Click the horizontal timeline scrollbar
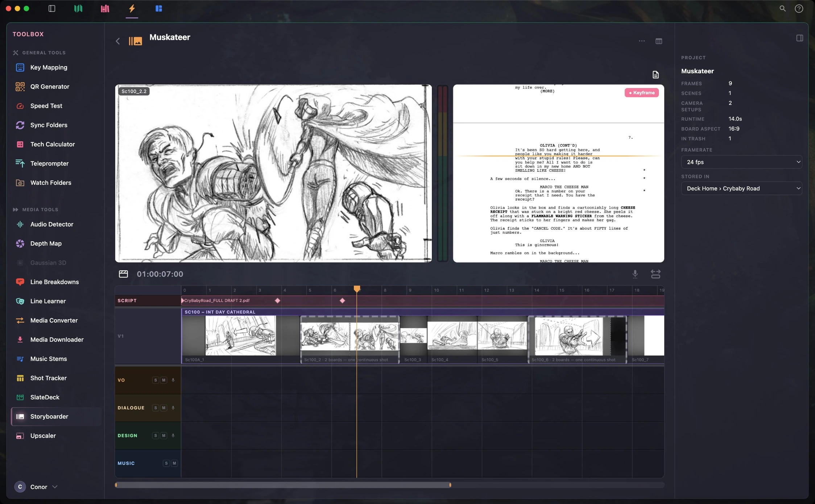 coord(283,485)
